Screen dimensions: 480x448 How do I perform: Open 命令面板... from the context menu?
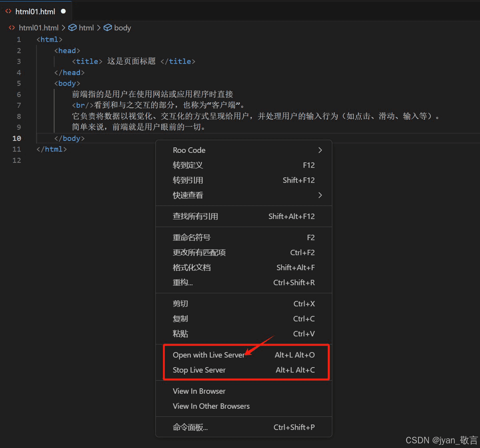tap(190, 427)
